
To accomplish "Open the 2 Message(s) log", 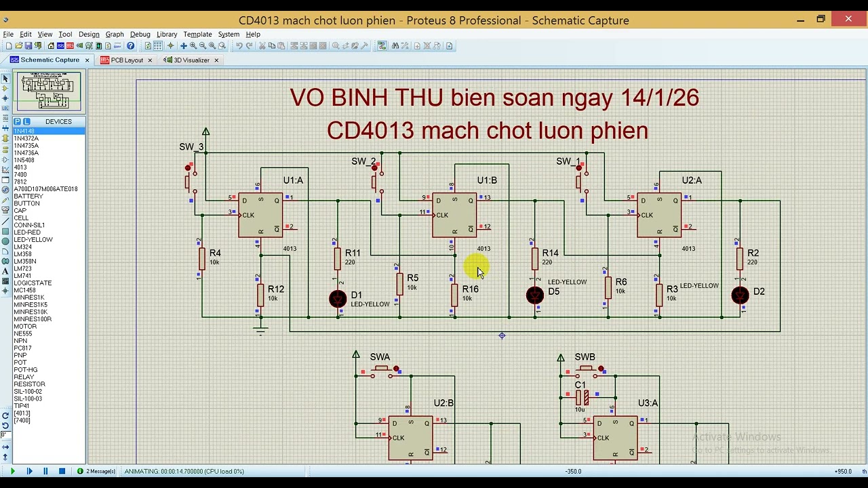I will (96, 471).
